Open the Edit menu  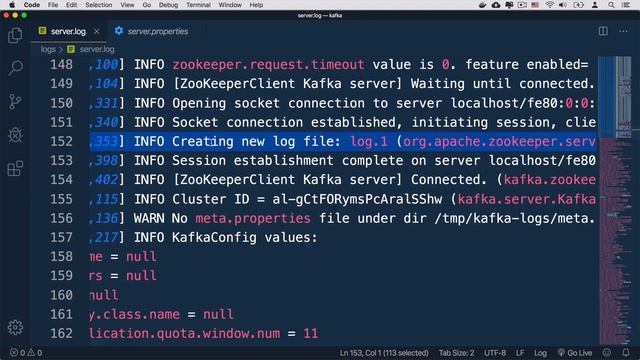tap(71, 5)
